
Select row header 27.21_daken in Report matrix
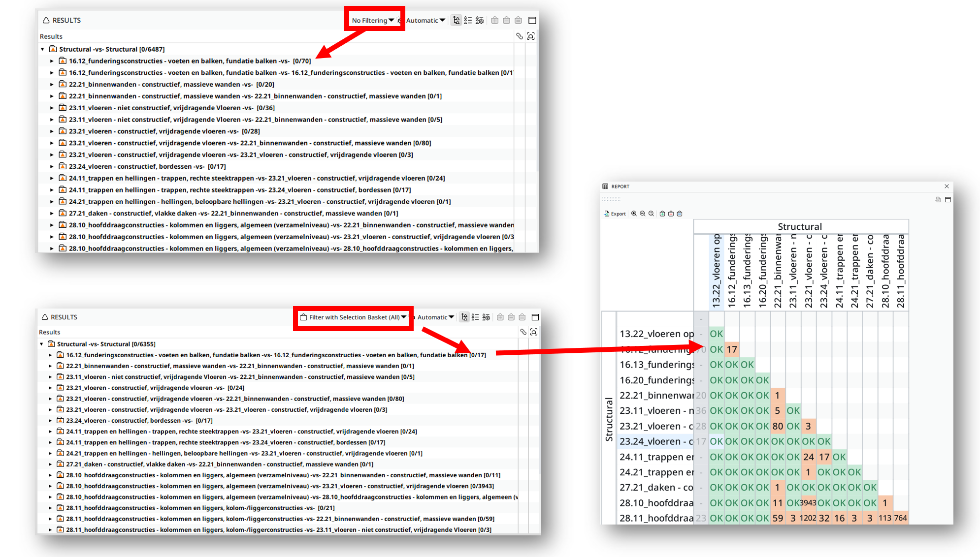click(x=656, y=488)
